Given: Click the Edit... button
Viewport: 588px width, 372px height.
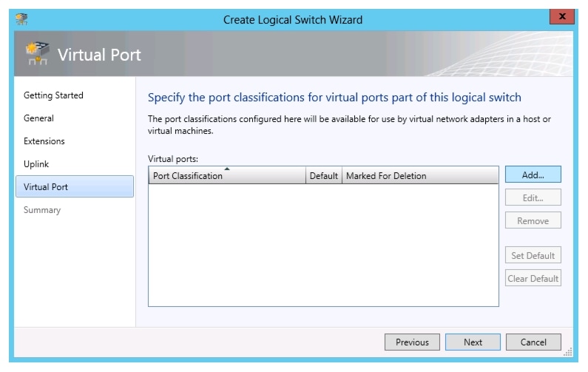Looking at the screenshot, I should tap(533, 197).
